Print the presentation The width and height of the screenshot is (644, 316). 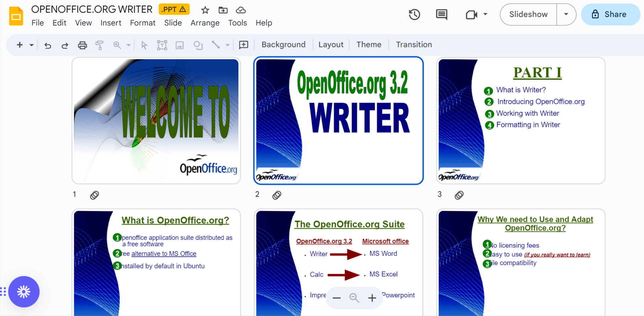coord(82,45)
